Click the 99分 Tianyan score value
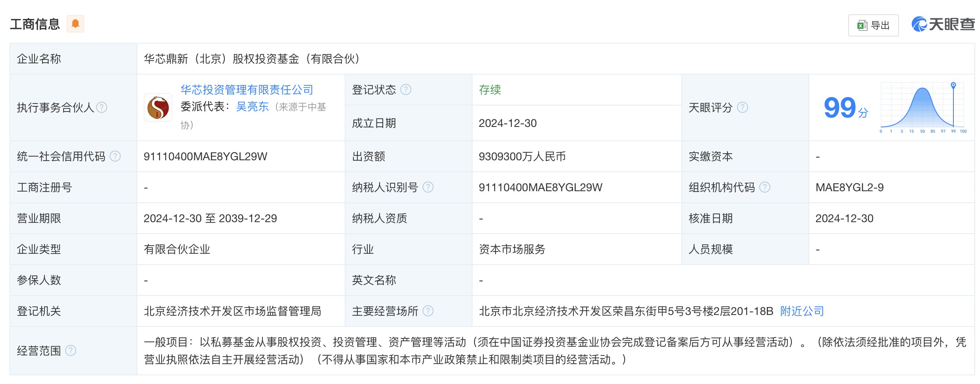 pos(846,108)
